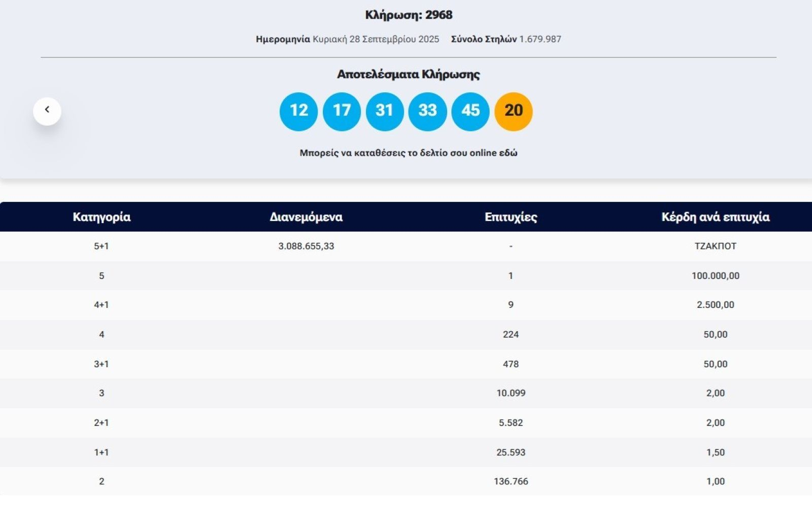
Task: Click the Κλήρωση: 2968 title
Action: tap(409, 15)
